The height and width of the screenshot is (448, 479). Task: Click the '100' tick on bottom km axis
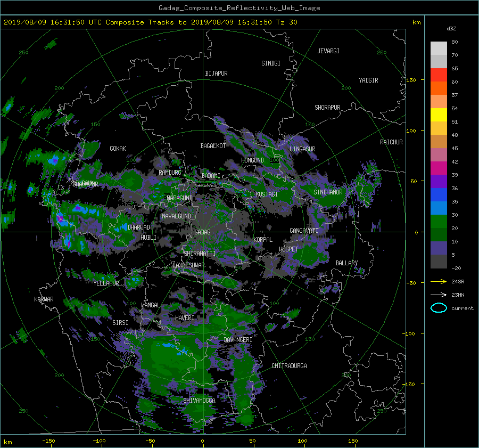click(302, 441)
